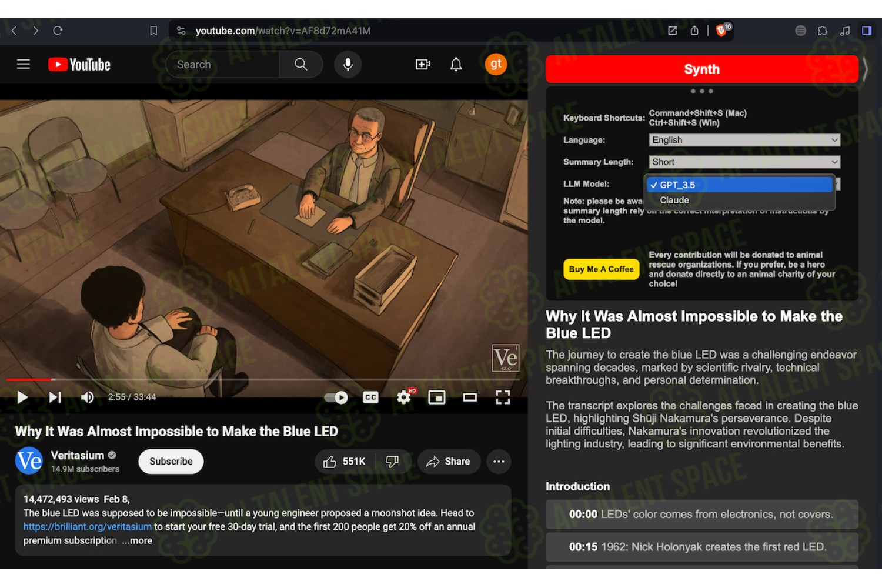Enable miniplayer mode
Image resolution: width=882 pixels, height=588 pixels.
(437, 397)
